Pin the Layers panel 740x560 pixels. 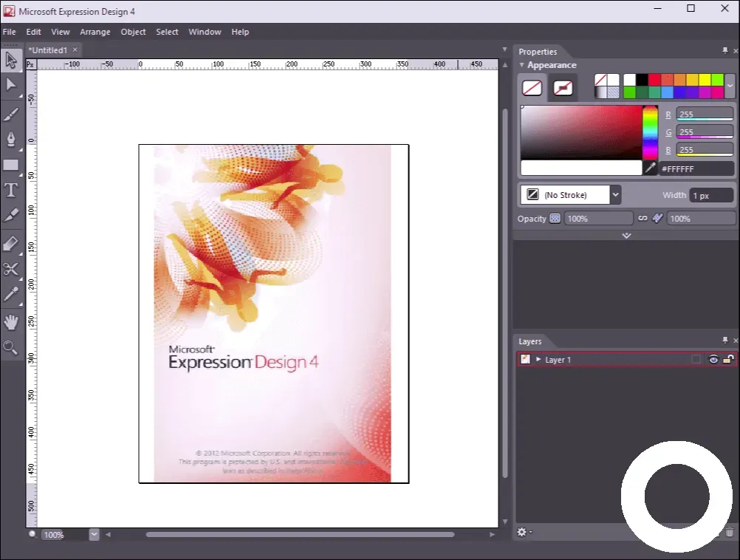(725, 340)
